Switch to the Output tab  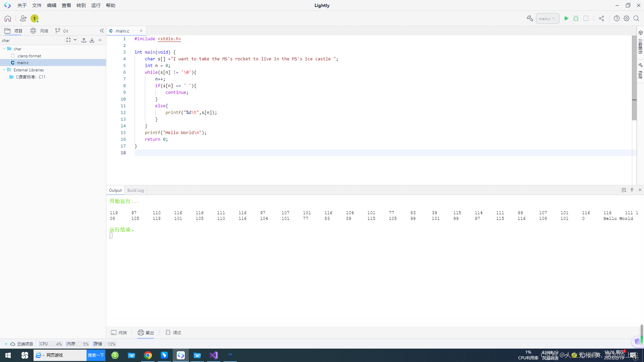click(x=115, y=190)
